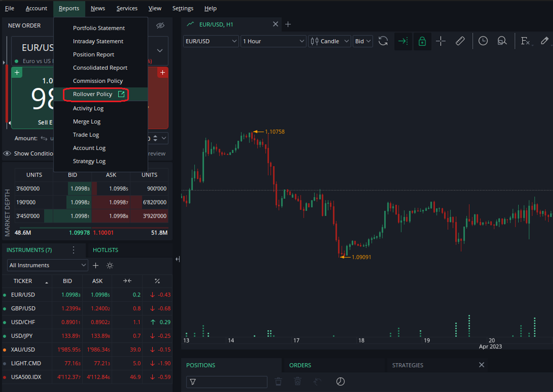Image resolution: width=553 pixels, height=392 pixels.
Task: Activate the ruler measurement tool
Action: point(460,41)
